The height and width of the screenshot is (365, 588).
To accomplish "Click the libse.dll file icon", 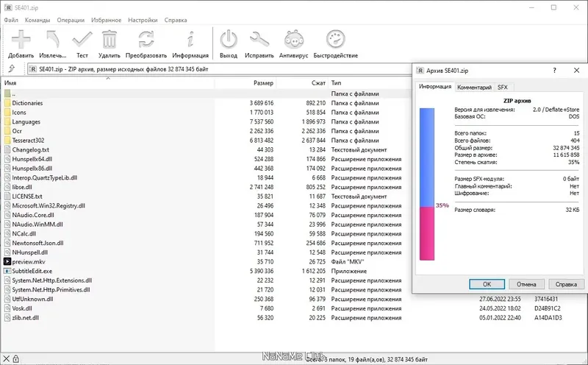I will coord(7,187).
